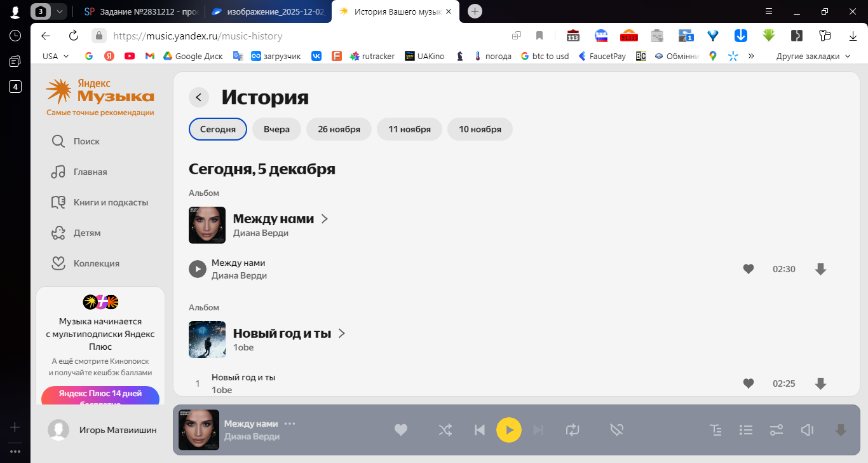
Task: Open Коллекция in the sidebar
Action: 85,263
